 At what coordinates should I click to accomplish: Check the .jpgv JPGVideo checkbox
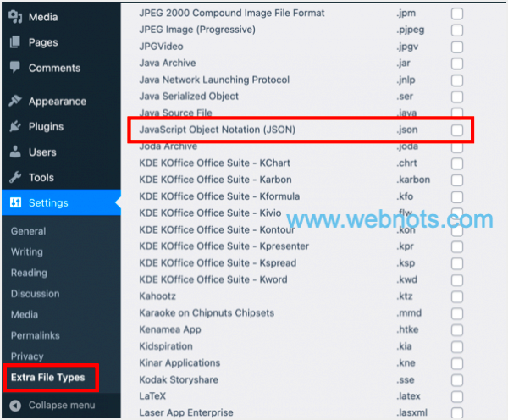[x=457, y=47]
